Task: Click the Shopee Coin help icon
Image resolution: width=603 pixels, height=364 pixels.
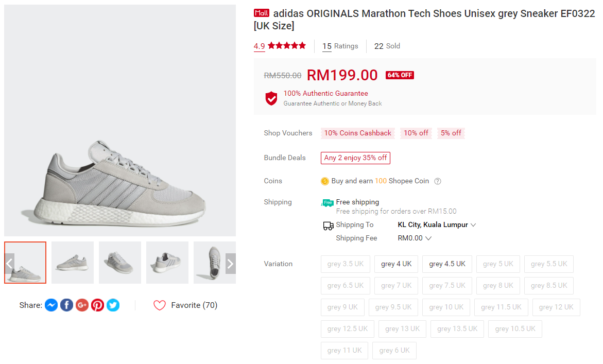Action: pos(438,181)
